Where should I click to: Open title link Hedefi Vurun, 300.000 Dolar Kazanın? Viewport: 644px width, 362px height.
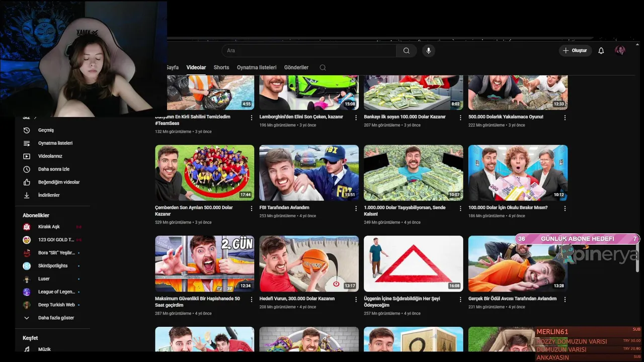(297, 299)
